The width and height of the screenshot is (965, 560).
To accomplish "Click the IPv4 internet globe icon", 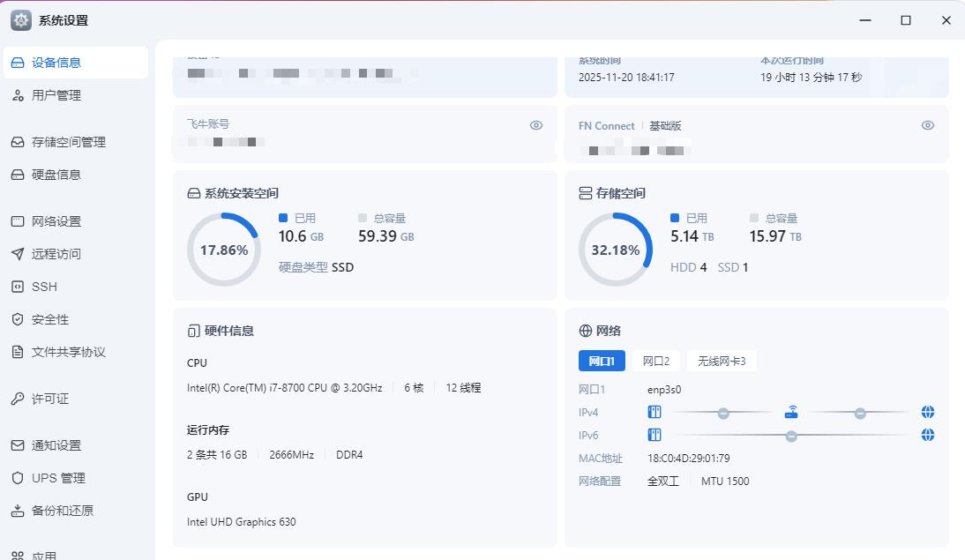I will pos(927,411).
